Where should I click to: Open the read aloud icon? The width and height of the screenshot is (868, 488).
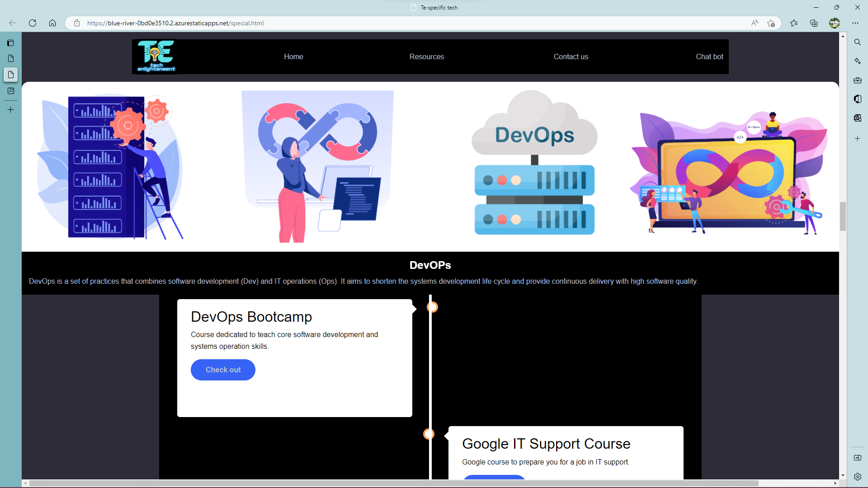click(755, 23)
